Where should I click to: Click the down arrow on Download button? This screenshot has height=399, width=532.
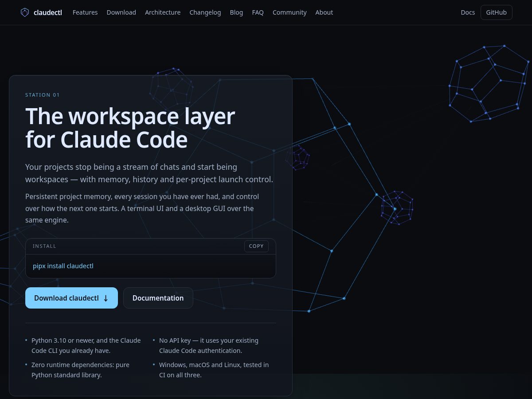(x=106, y=298)
